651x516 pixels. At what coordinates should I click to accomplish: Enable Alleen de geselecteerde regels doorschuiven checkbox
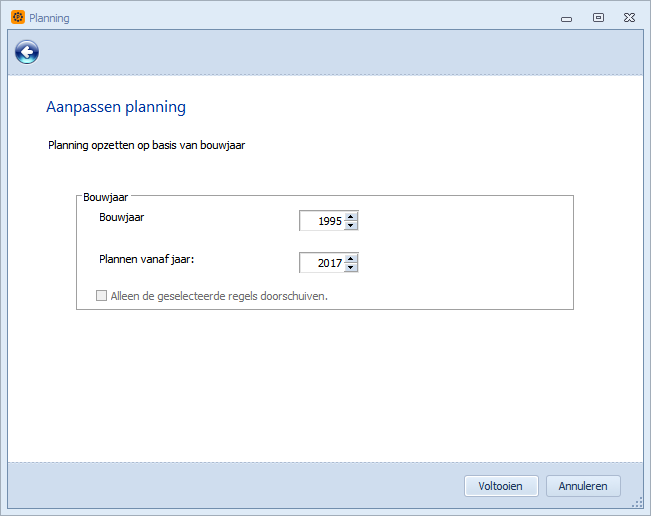pos(101,296)
